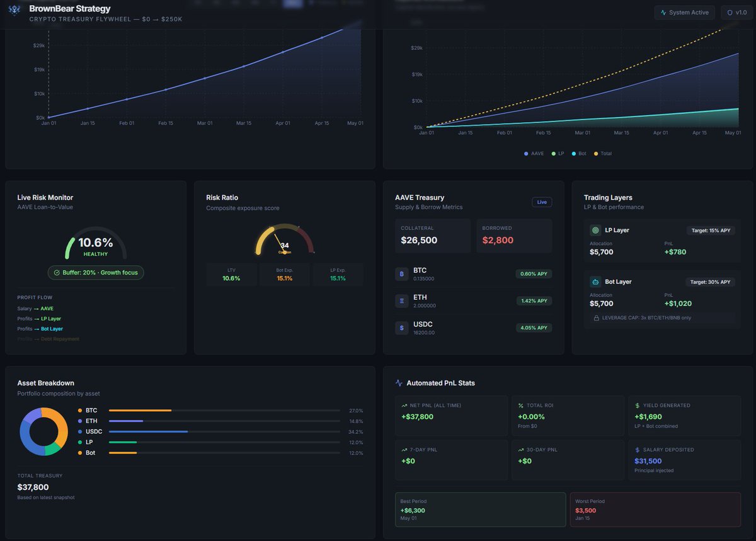Click the Live badge in AAVE Treasury
The height and width of the screenshot is (541, 756).
[x=542, y=202]
